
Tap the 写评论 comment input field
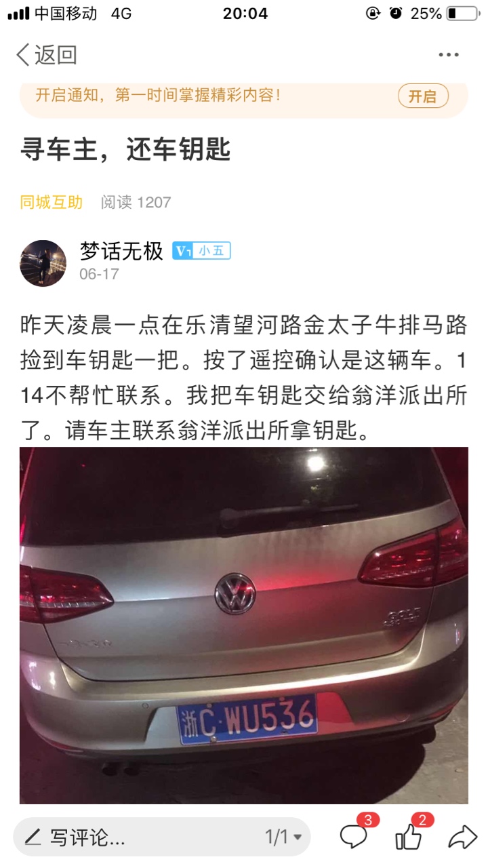point(162,837)
